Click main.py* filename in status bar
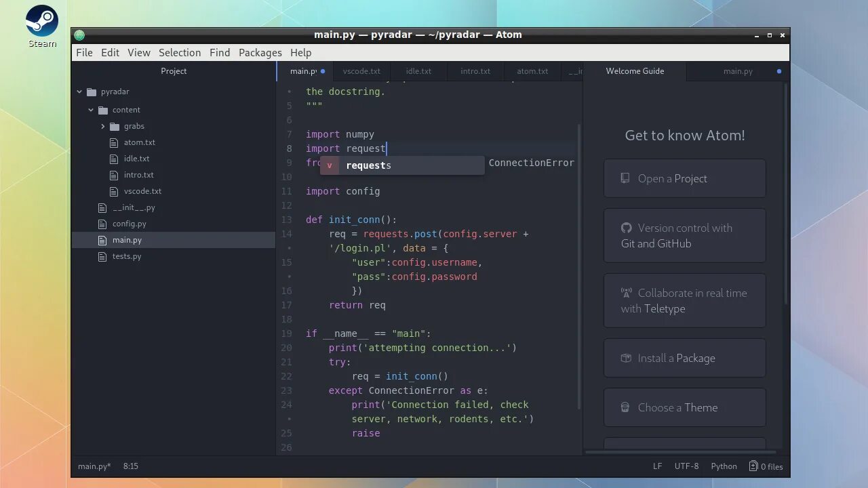 [94, 466]
